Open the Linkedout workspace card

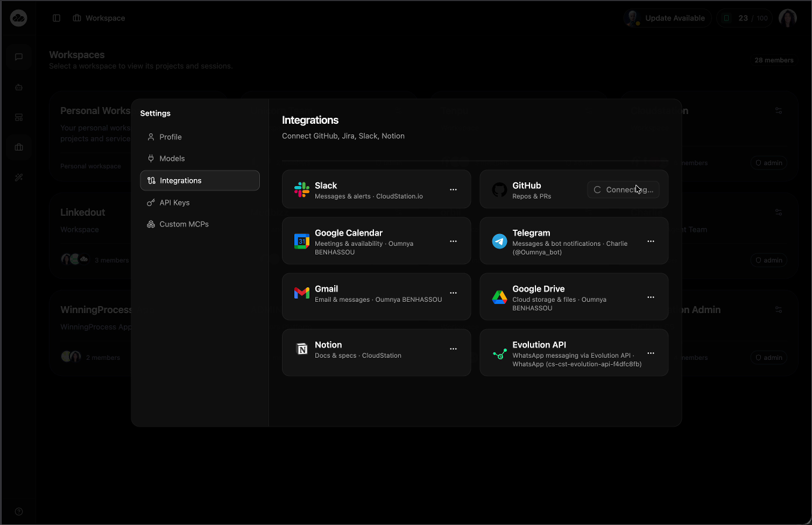(x=91, y=236)
